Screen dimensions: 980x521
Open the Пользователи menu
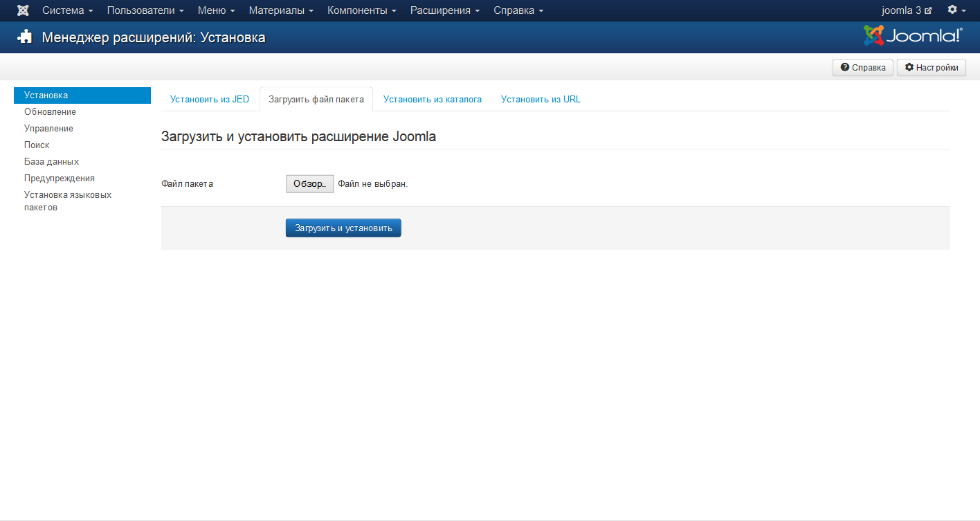pyautogui.click(x=145, y=10)
